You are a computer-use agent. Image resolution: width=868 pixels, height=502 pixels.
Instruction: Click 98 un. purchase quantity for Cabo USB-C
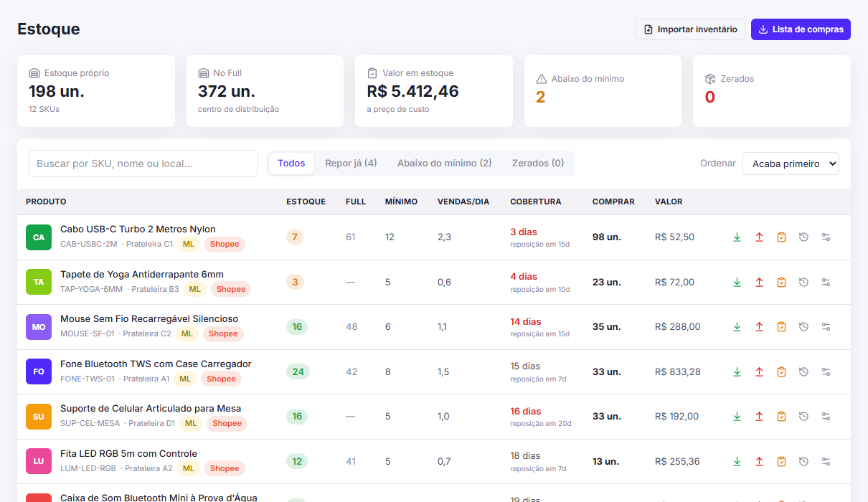[607, 237]
